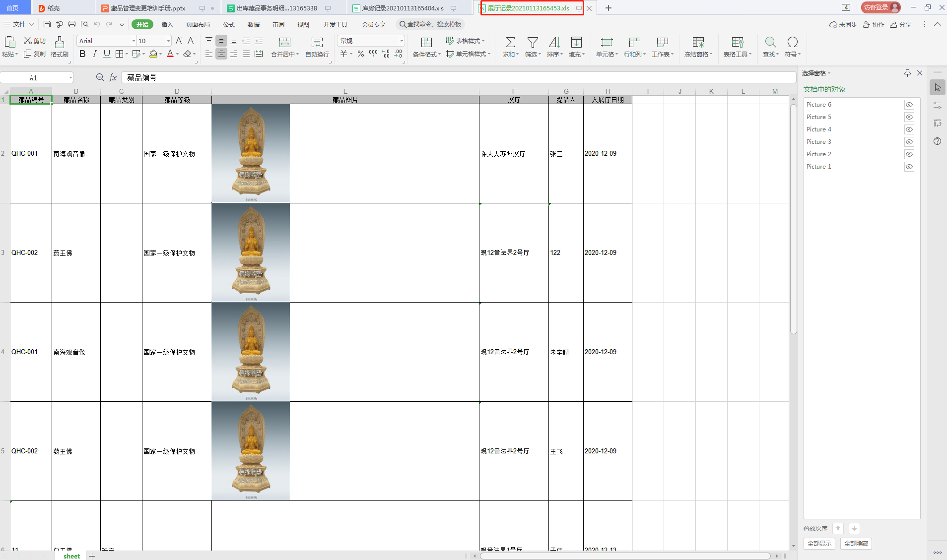
Task: Toggle visibility of Picture 4
Action: coord(909,129)
